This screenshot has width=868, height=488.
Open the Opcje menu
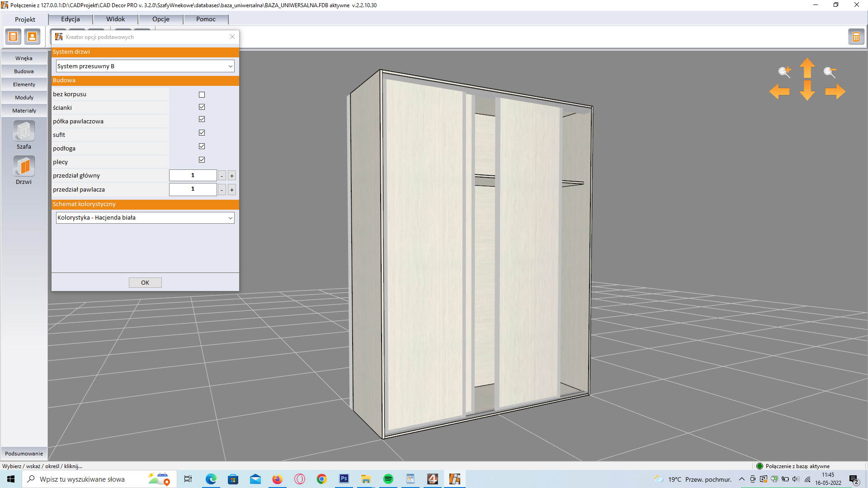[160, 19]
